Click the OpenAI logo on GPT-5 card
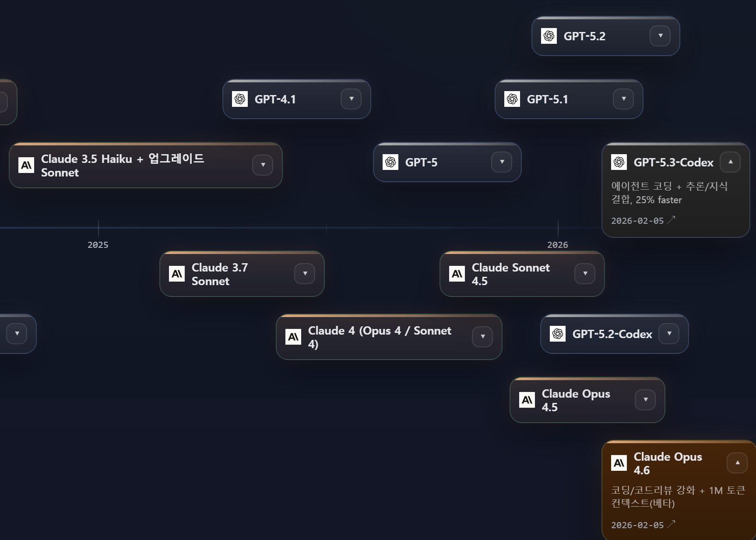This screenshot has height=540, width=756. click(x=390, y=162)
